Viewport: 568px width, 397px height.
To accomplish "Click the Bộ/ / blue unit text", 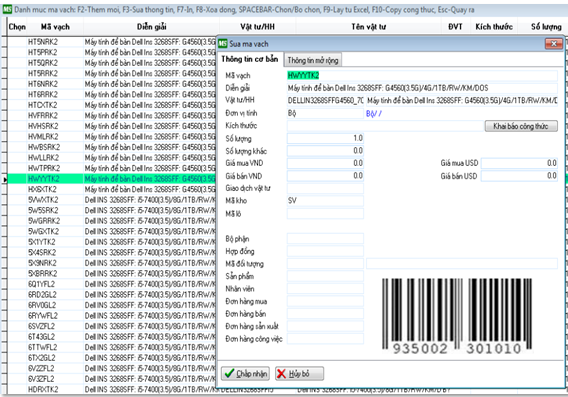I will [374, 114].
